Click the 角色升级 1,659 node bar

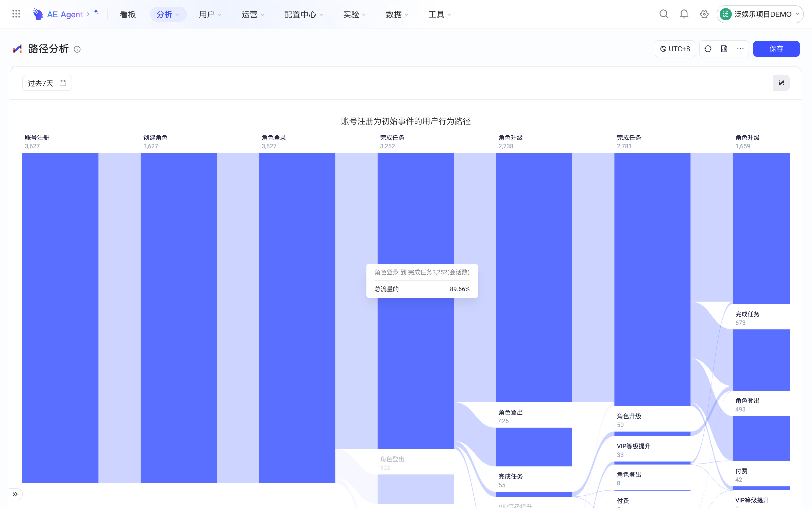761,228
